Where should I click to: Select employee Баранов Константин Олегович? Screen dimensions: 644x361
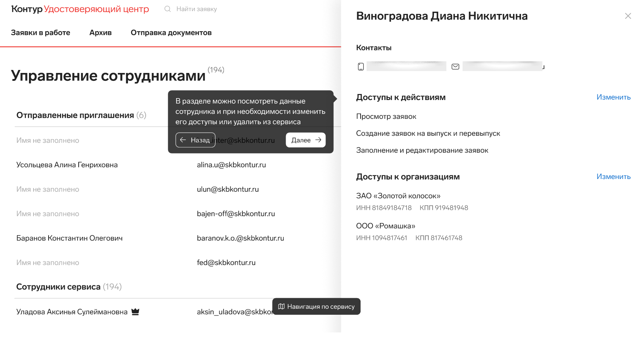pyautogui.click(x=70, y=238)
